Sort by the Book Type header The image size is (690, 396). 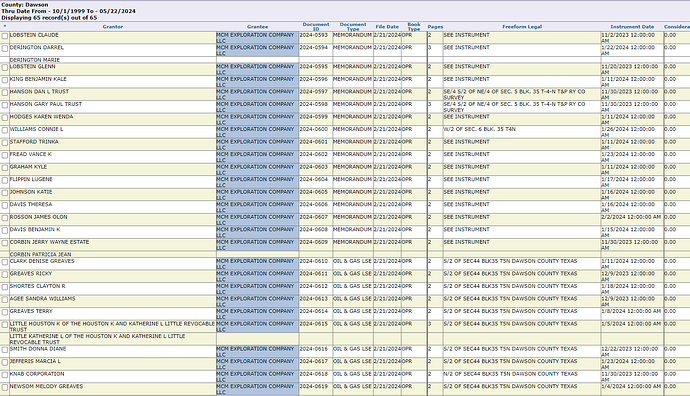point(414,27)
